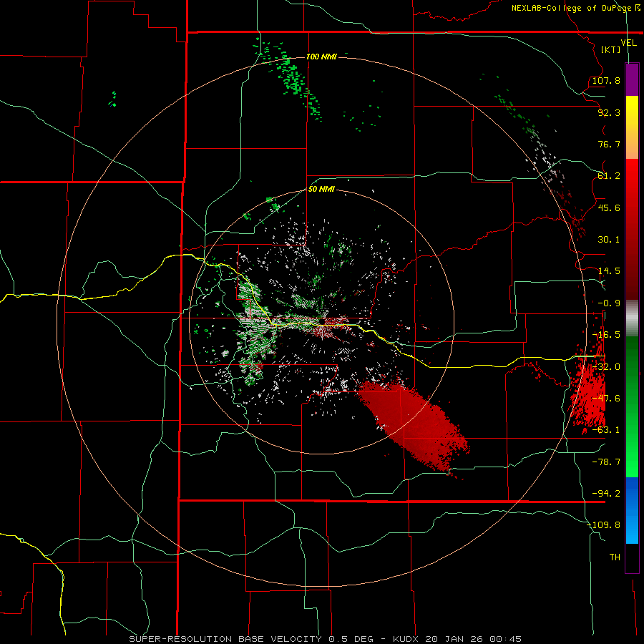Select the 45.6 velocity scale value
The height and width of the screenshot is (644, 644).
pyautogui.click(x=609, y=208)
